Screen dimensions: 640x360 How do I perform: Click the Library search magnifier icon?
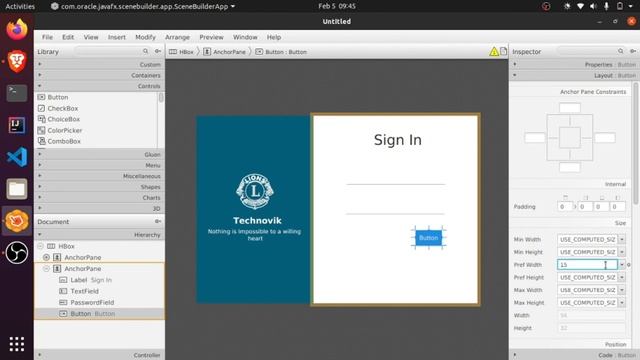(146, 51)
